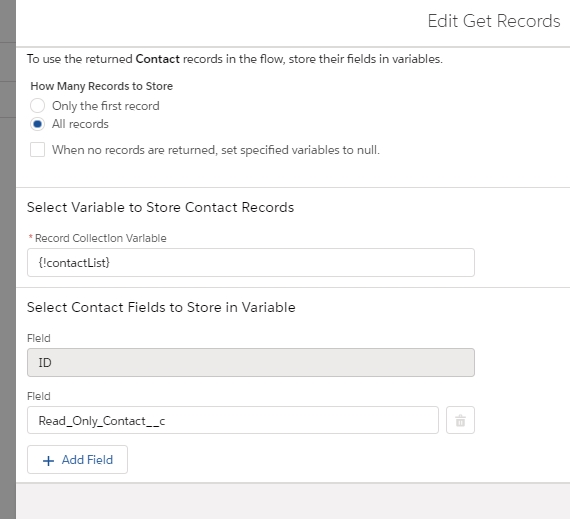
Task: Click the Edit Get Records dialog title
Action: coord(494,21)
